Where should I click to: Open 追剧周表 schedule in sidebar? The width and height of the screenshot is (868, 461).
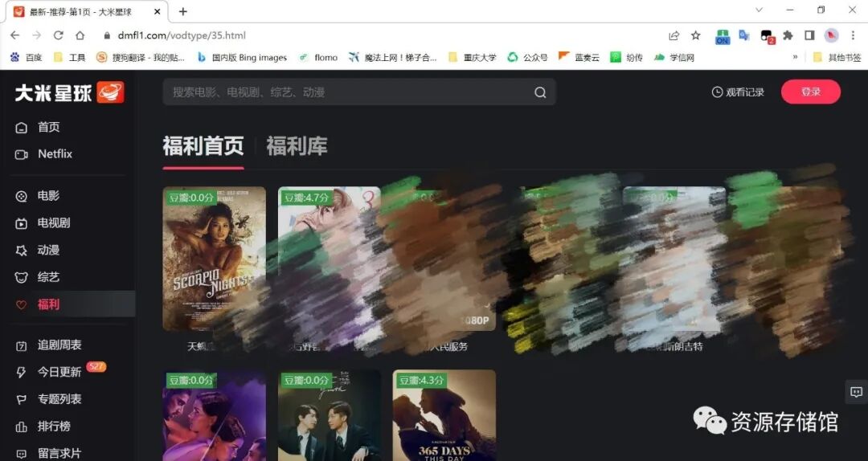[x=48, y=345]
